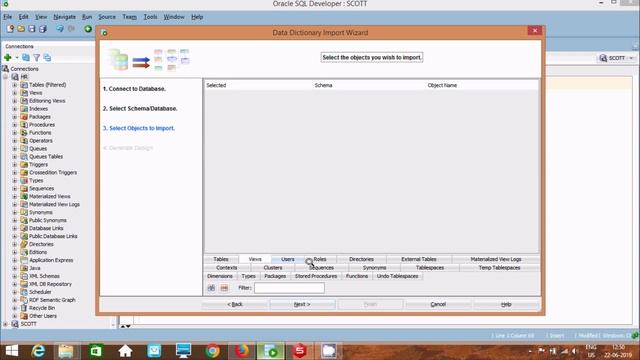The width and height of the screenshot is (640, 360).
Task: Open the Source menu
Action: click(107, 17)
